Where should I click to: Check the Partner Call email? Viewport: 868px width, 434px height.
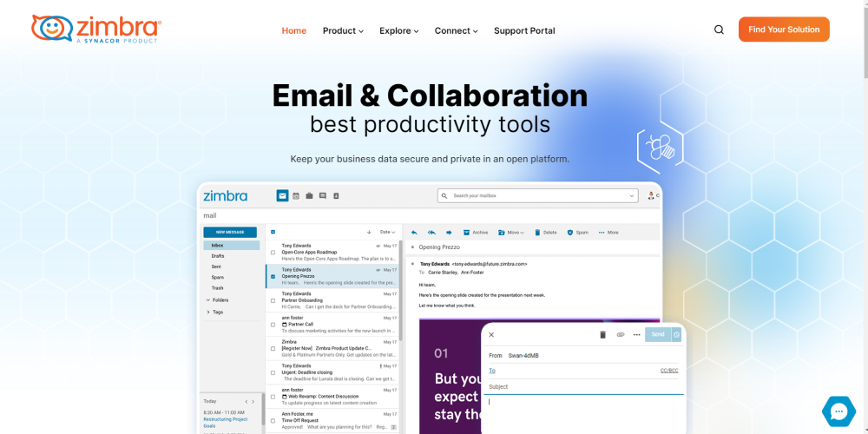click(273, 325)
